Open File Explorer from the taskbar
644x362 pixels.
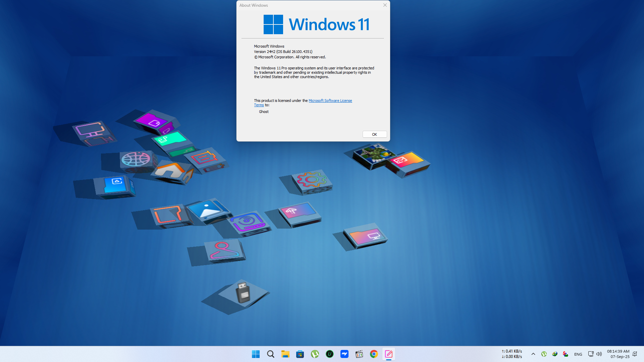click(285, 354)
